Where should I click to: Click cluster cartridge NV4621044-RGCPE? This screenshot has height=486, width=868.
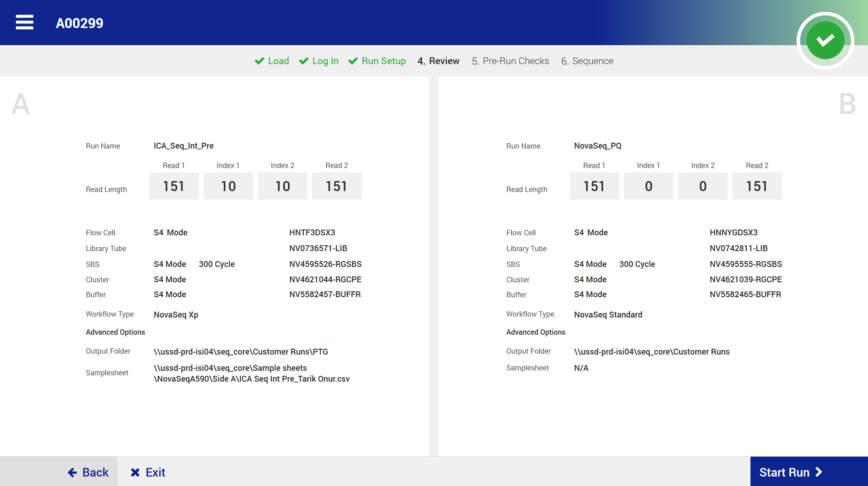pyautogui.click(x=325, y=280)
